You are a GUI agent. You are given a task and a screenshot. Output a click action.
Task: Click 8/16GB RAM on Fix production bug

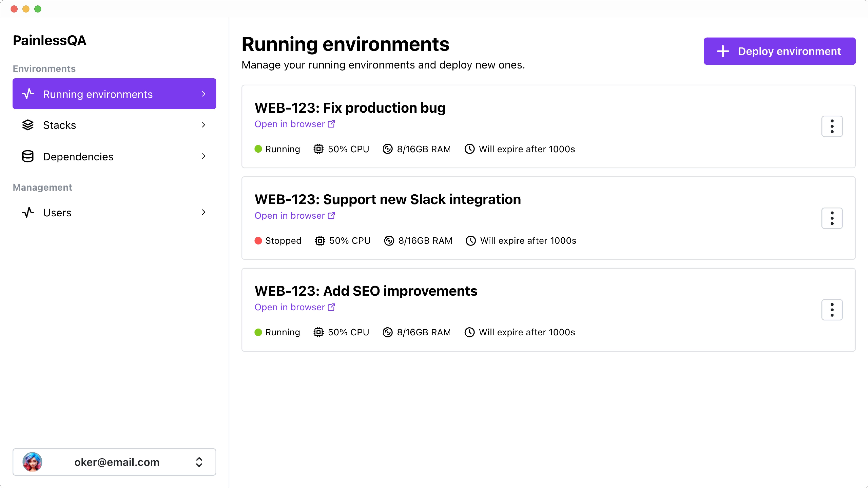point(424,149)
